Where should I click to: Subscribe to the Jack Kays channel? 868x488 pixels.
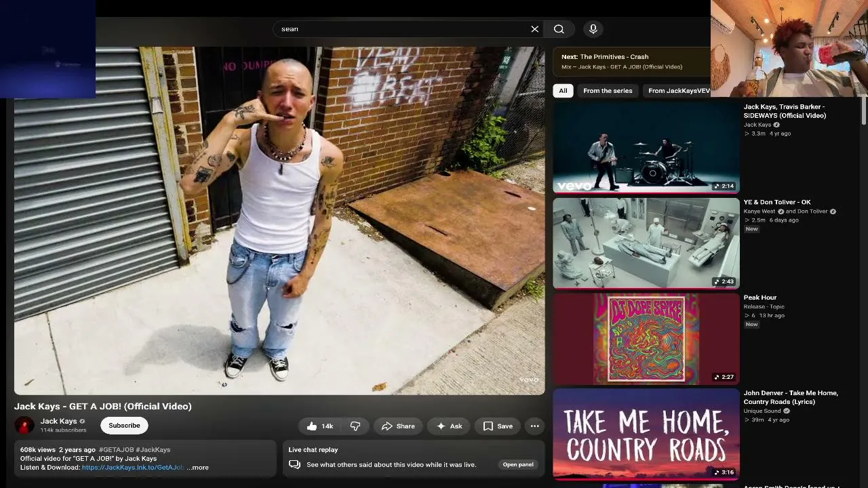coord(124,426)
